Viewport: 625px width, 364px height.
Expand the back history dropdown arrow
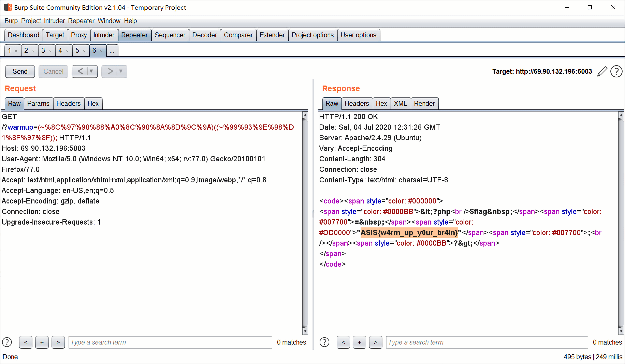point(91,71)
